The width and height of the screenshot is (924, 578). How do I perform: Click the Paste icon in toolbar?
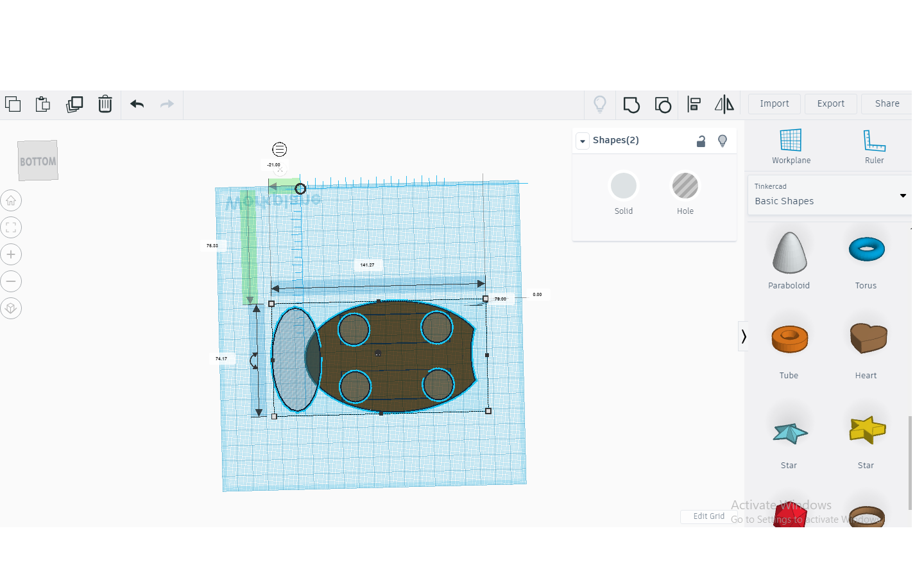coord(43,104)
